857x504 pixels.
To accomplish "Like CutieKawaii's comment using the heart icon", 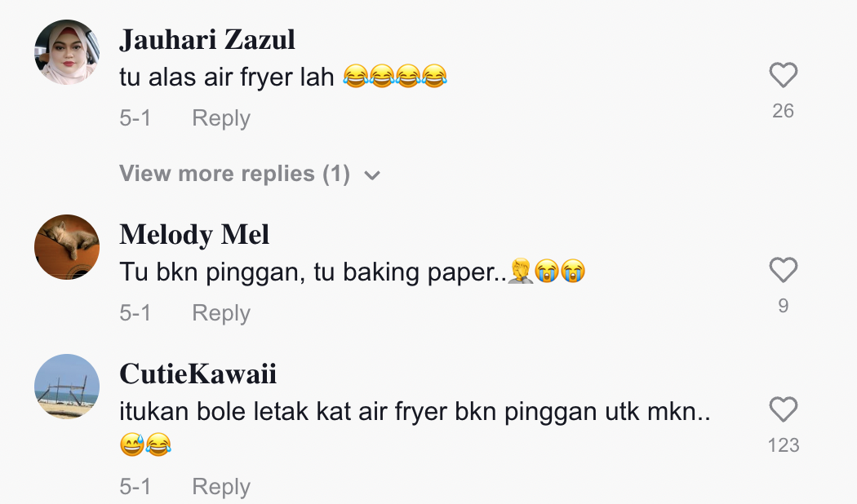I will click(784, 409).
